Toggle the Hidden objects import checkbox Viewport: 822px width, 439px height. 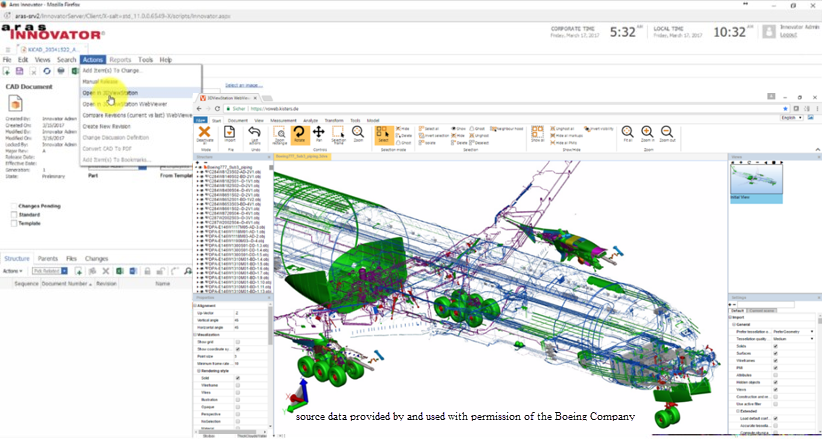tap(775, 382)
